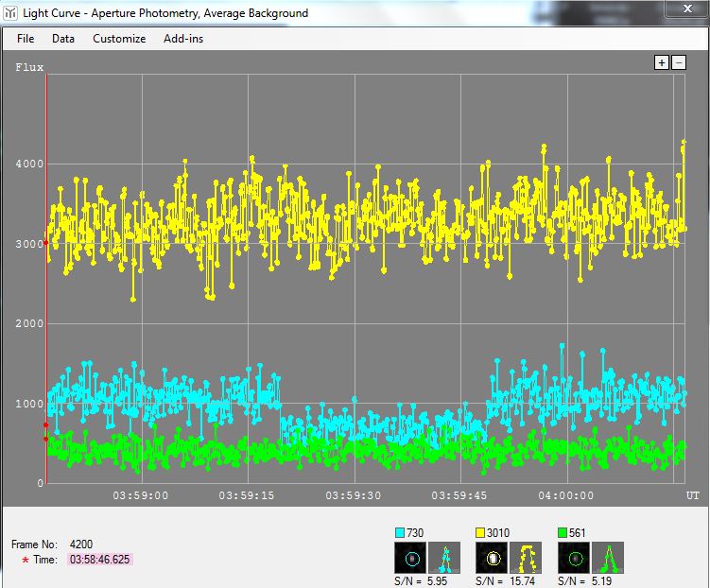Click the cyan color swatch beside 730
Image resolution: width=710 pixels, height=588 pixels.
[400, 533]
